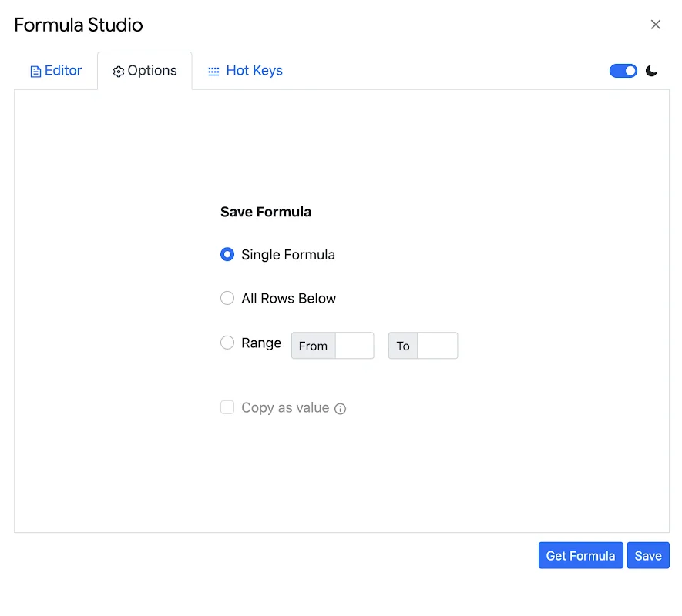This screenshot has width=682, height=616.
Task: Click the info icon beside Copy as value
Action: pyautogui.click(x=341, y=408)
